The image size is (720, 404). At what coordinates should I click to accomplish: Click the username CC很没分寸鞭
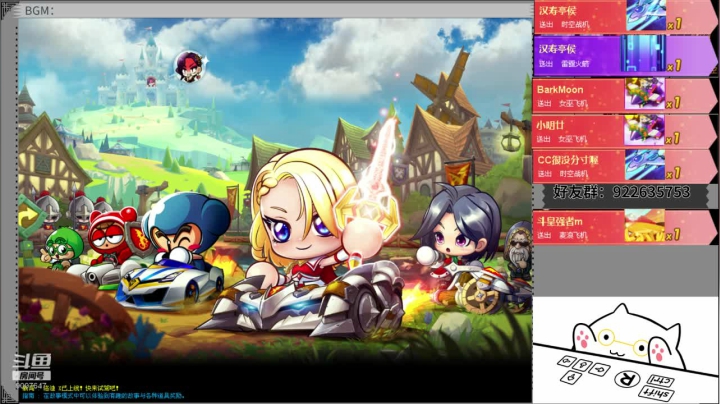click(x=568, y=160)
